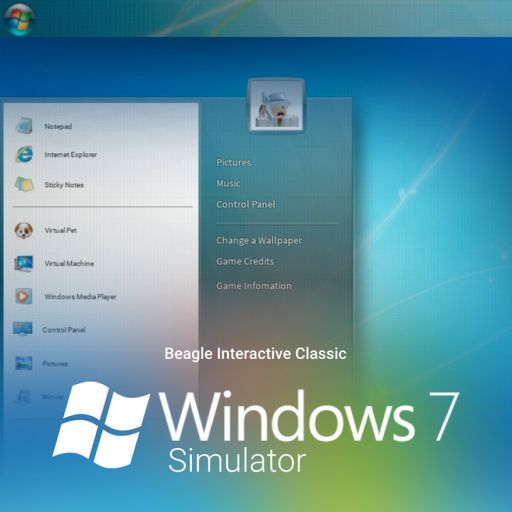Open Pictures in the right pane

(234, 162)
